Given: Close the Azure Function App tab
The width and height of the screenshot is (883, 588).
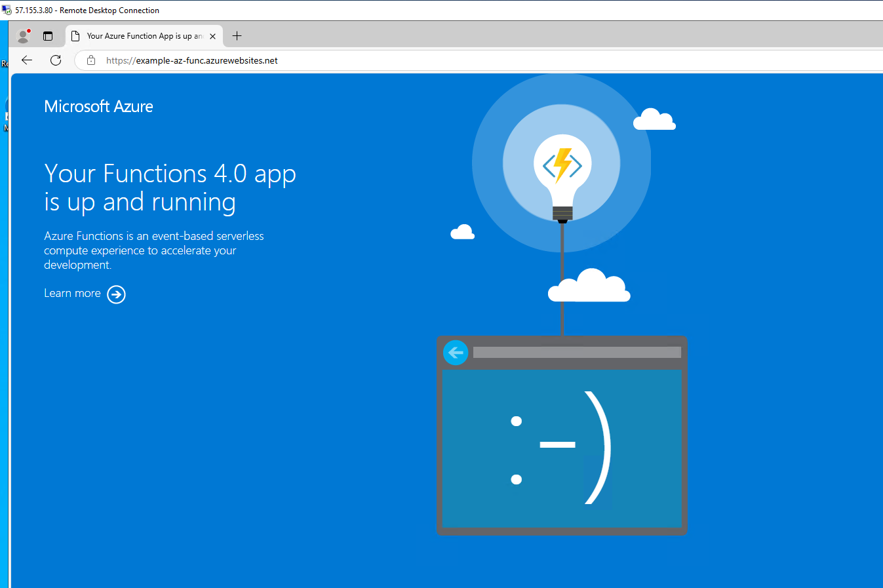Looking at the screenshot, I should [212, 36].
